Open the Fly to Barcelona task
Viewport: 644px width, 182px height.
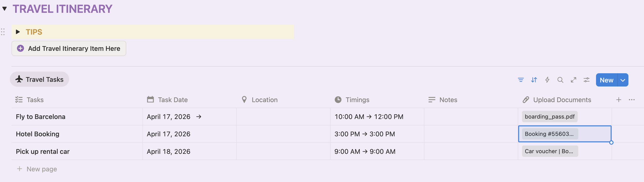tap(41, 117)
